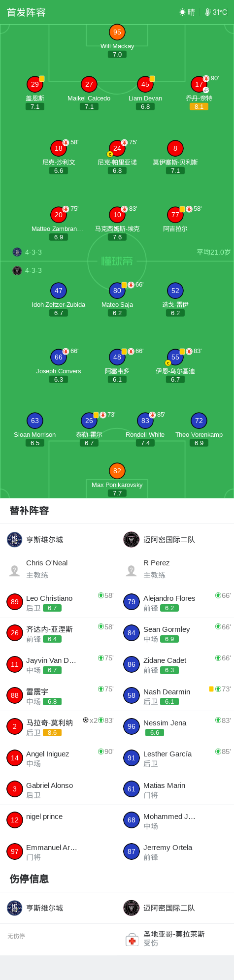Select the number 82 goalkeeper Max Ponikarovsky

[117, 471]
